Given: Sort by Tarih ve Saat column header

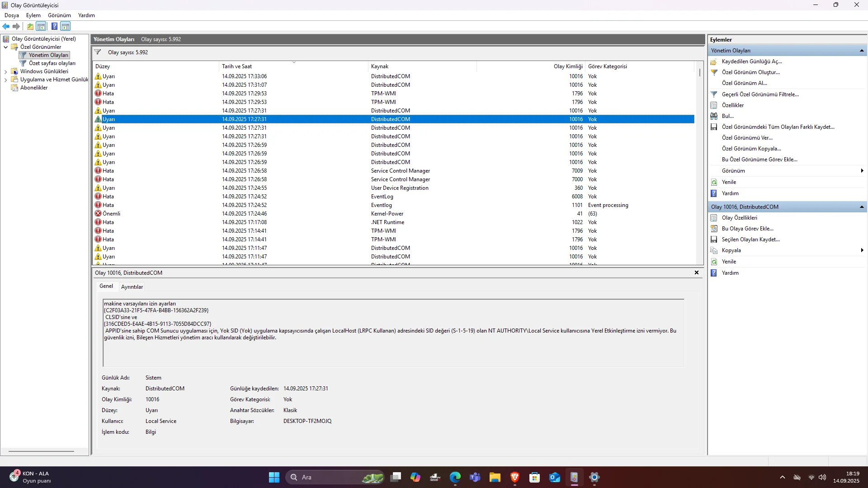Looking at the screenshot, I should click(237, 66).
